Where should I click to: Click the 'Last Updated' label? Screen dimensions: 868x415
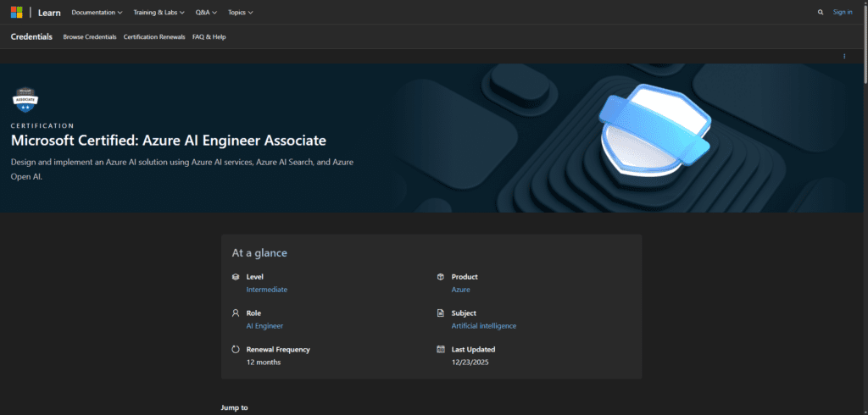click(473, 350)
